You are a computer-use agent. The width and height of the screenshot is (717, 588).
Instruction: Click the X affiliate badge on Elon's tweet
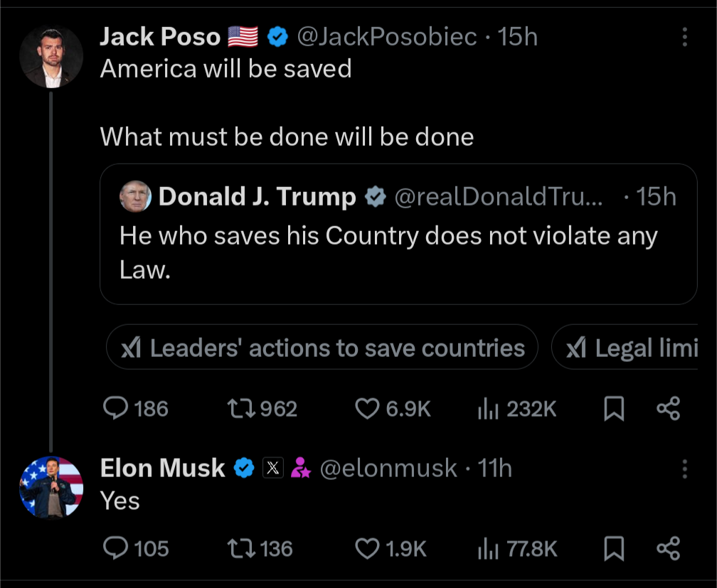click(274, 468)
